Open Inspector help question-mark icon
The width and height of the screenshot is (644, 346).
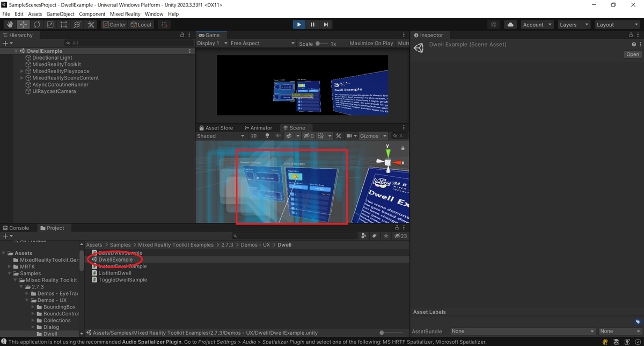click(634, 45)
